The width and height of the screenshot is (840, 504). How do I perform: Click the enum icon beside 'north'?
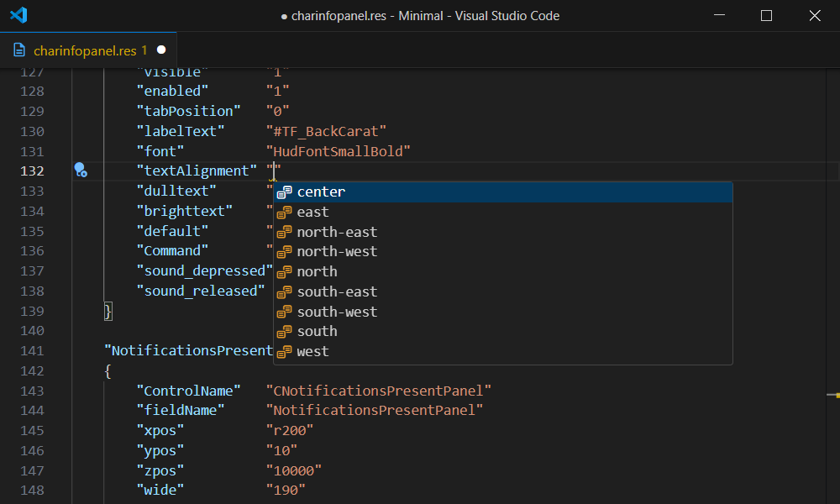click(x=285, y=271)
